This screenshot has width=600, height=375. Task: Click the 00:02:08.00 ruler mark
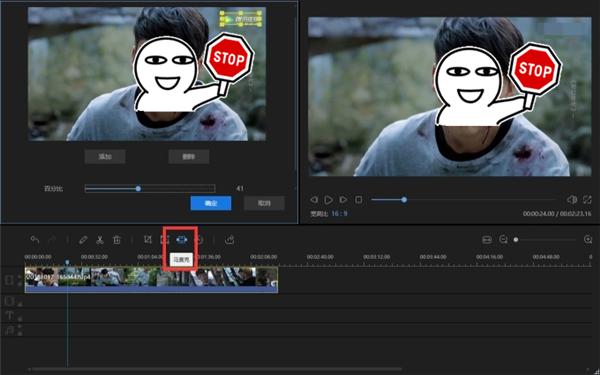click(264, 257)
